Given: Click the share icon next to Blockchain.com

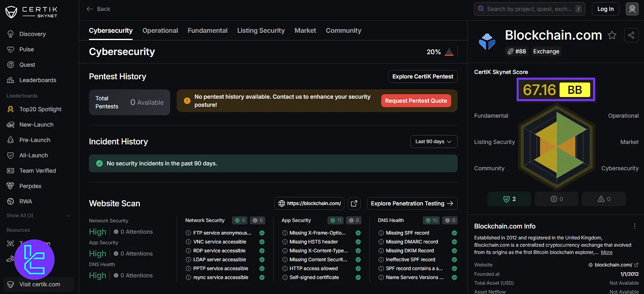Looking at the screenshot, I should pyautogui.click(x=631, y=36).
